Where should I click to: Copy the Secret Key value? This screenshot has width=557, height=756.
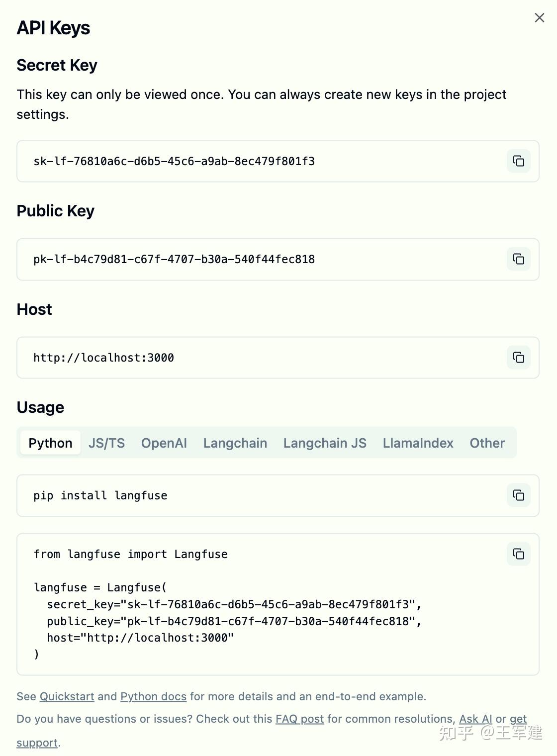[x=519, y=161]
